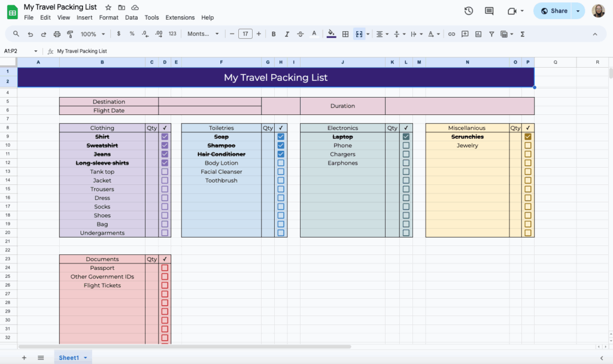Open the functions Σ menu
The height and width of the screenshot is (364, 613).
[x=521, y=34]
